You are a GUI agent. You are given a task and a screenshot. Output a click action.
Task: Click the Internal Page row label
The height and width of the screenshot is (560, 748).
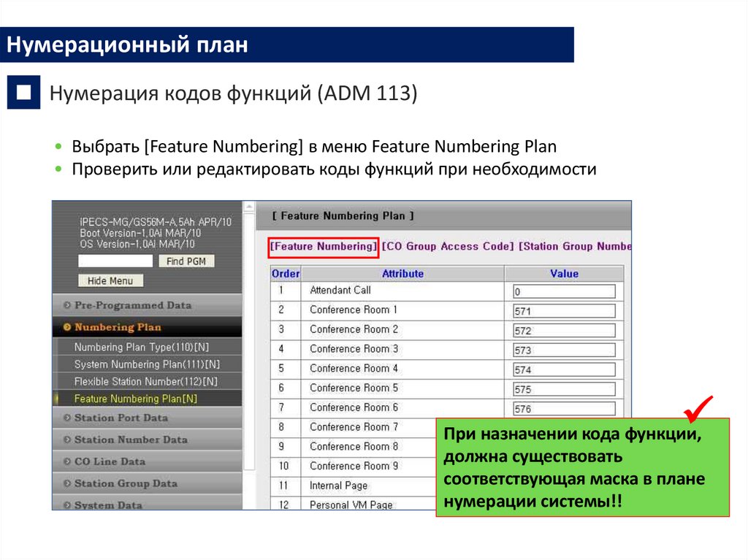tap(339, 486)
